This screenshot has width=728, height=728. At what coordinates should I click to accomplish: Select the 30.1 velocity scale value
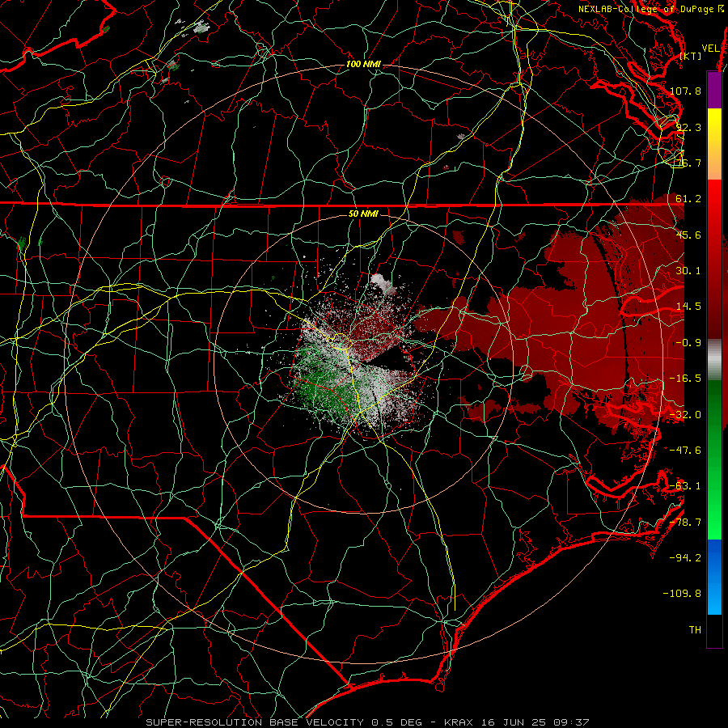688,271
